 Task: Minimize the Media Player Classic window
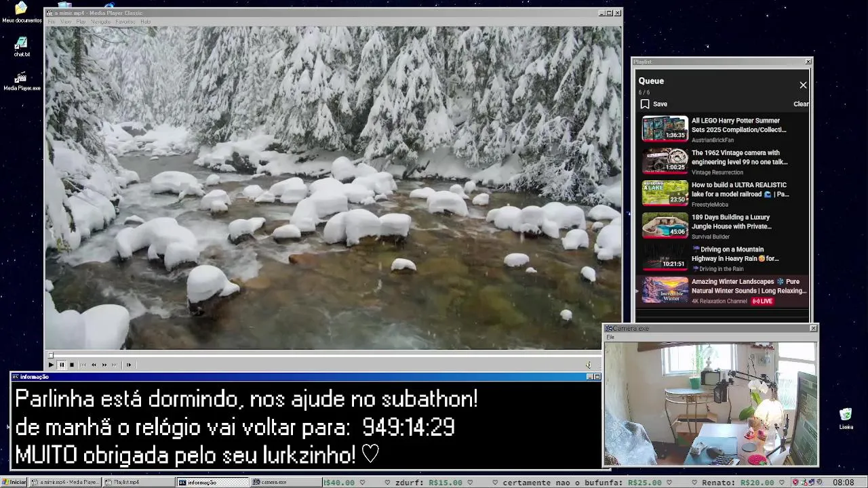601,13
